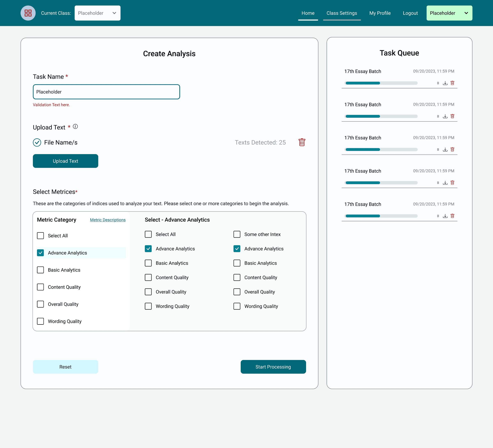Check Select All under Metric Category

[40, 236]
